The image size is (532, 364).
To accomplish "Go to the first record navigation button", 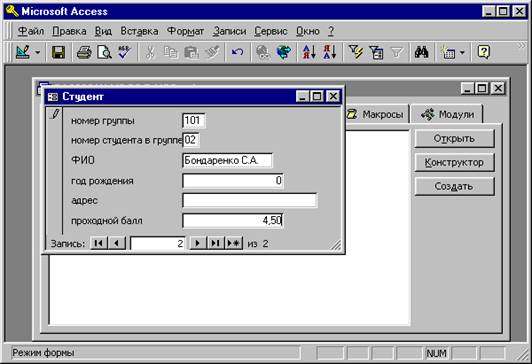I will pyautogui.click(x=99, y=243).
